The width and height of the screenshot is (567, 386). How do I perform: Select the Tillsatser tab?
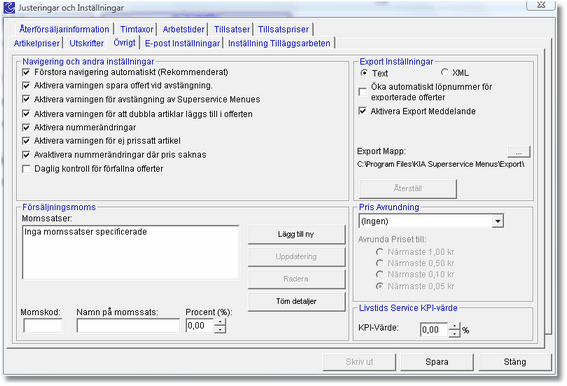point(232,29)
